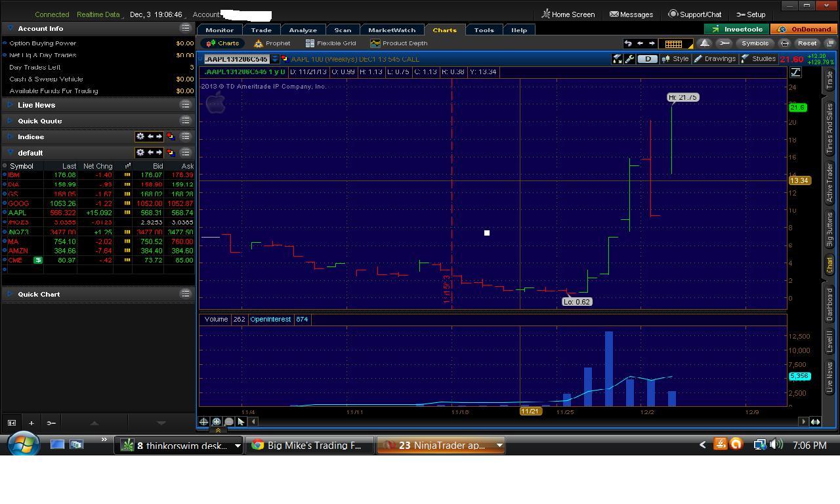Screen dimensions: 840x504
Task: Click the add gadget plus icon in sidebar footer
Action: pos(31,423)
